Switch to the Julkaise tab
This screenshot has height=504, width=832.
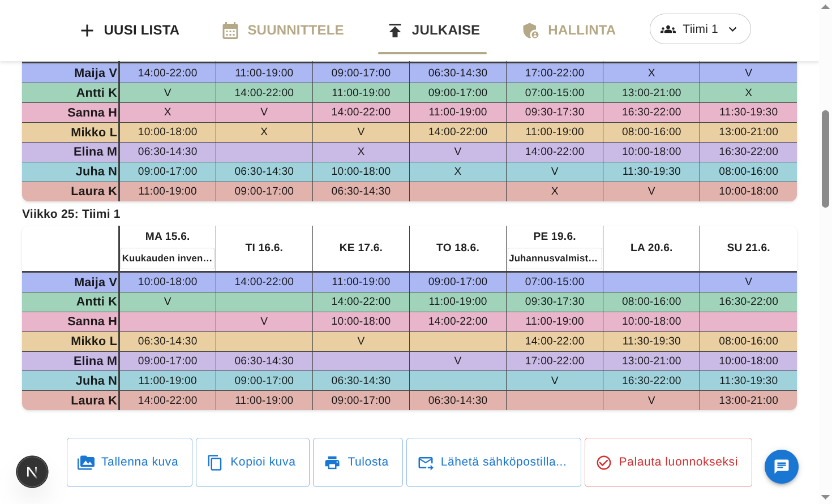tap(433, 31)
